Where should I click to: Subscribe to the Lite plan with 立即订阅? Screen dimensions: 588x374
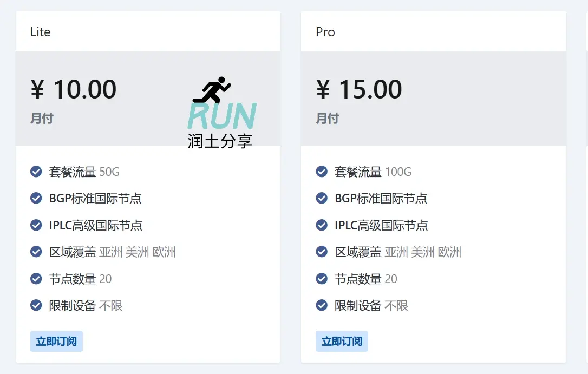pos(56,342)
